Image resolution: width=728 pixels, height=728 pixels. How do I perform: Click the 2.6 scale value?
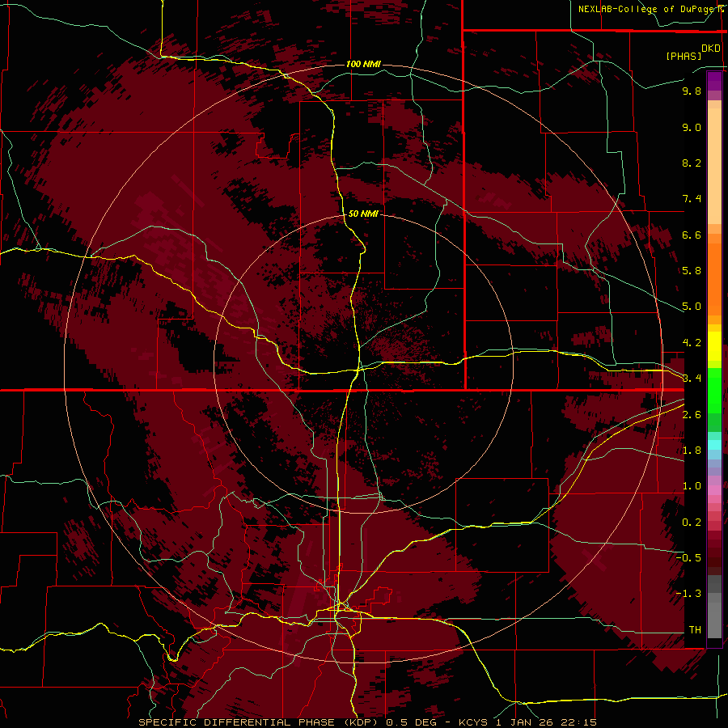692,415
